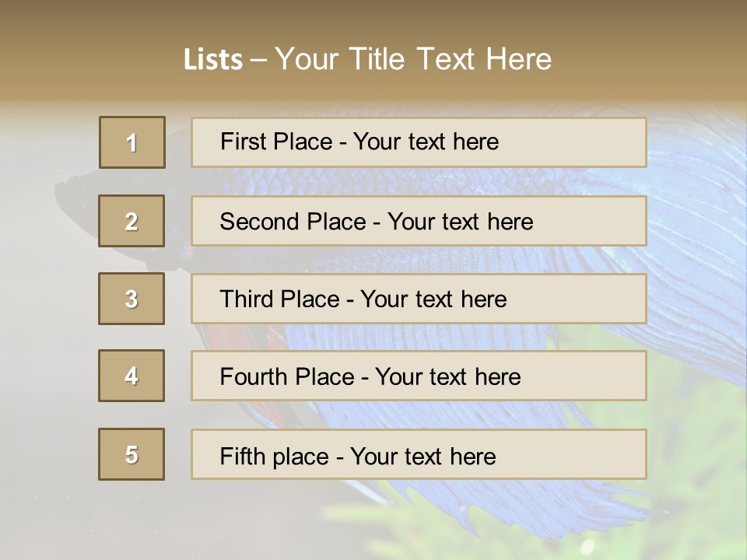Viewport: 747px width, 560px height.
Task: Select the number 2 box
Action: click(132, 221)
